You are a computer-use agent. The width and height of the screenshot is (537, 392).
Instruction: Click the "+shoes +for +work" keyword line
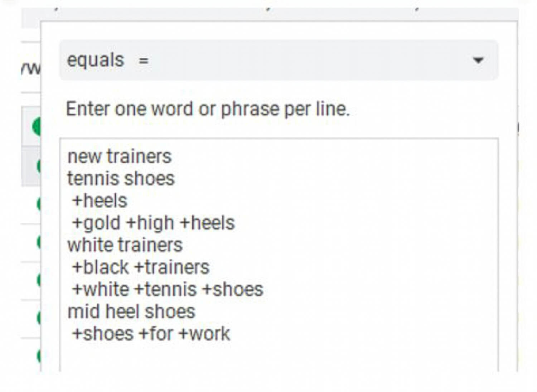coord(151,334)
